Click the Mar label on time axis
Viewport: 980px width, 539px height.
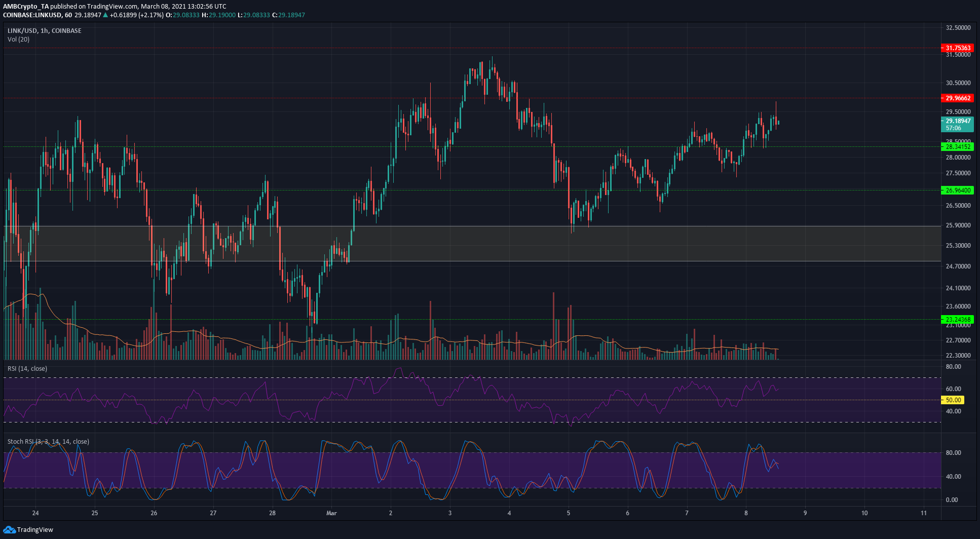tap(331, 513)
